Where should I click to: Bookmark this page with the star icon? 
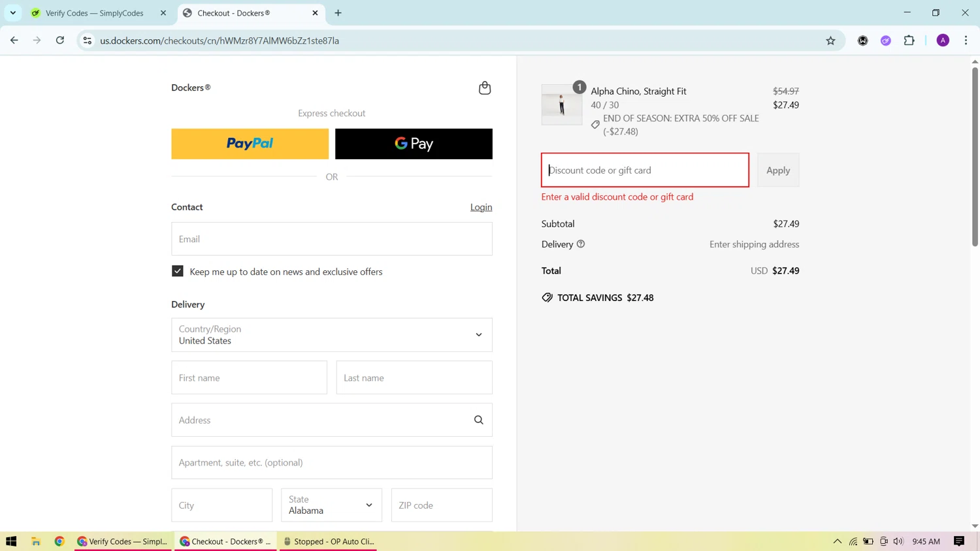830,40
